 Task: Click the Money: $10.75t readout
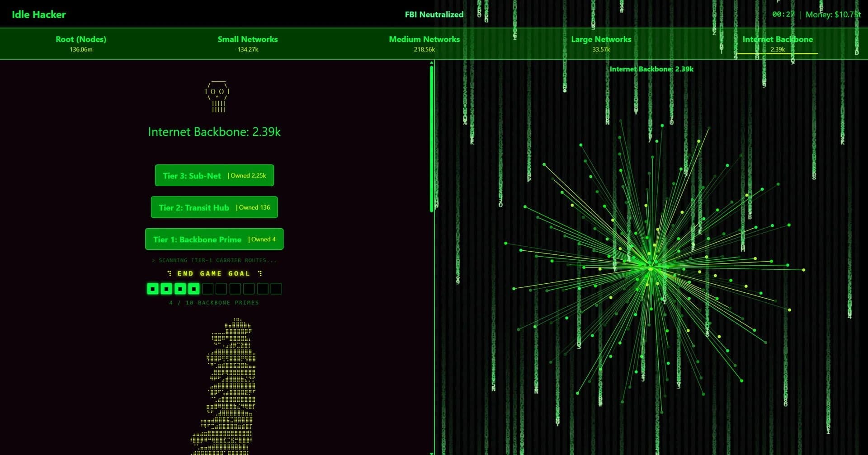click(x=833, y=14)
